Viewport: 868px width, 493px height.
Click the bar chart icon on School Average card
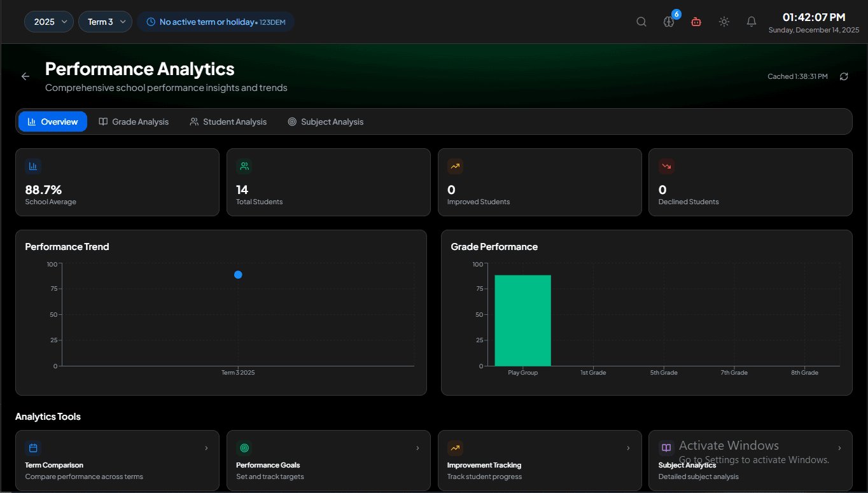32,165
